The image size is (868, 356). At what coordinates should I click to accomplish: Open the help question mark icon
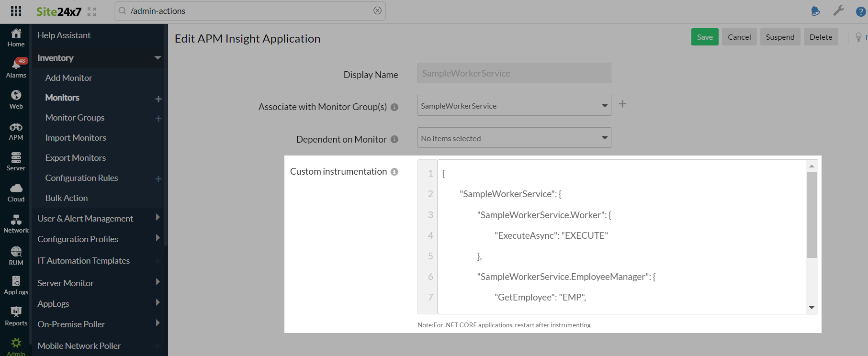tap(860, 11)
